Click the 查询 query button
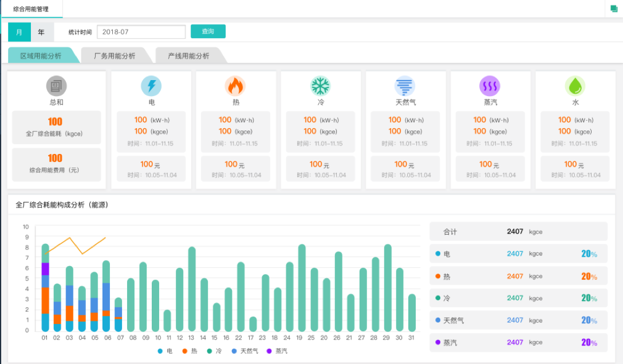This screenshot has height=364, width=623. (208, 31)
